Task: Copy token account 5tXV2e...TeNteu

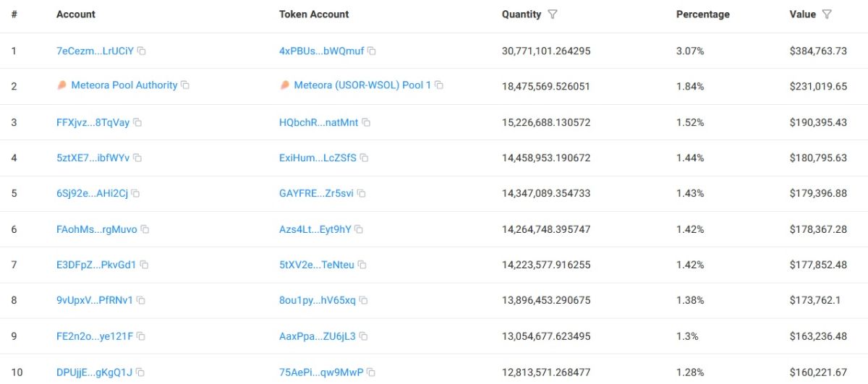Action: pyautogui.click(x=362, y=265)
